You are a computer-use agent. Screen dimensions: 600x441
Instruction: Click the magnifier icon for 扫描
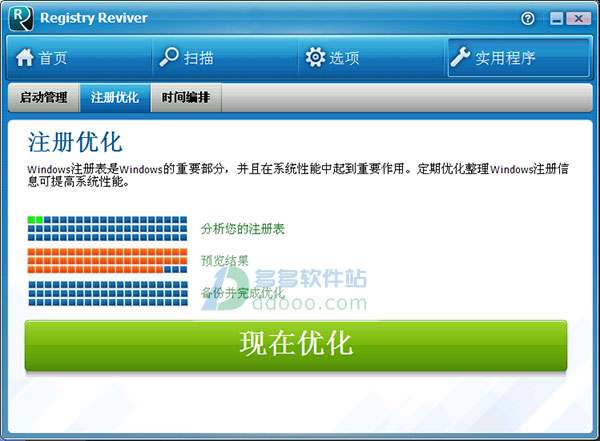[x=169, y=57]
